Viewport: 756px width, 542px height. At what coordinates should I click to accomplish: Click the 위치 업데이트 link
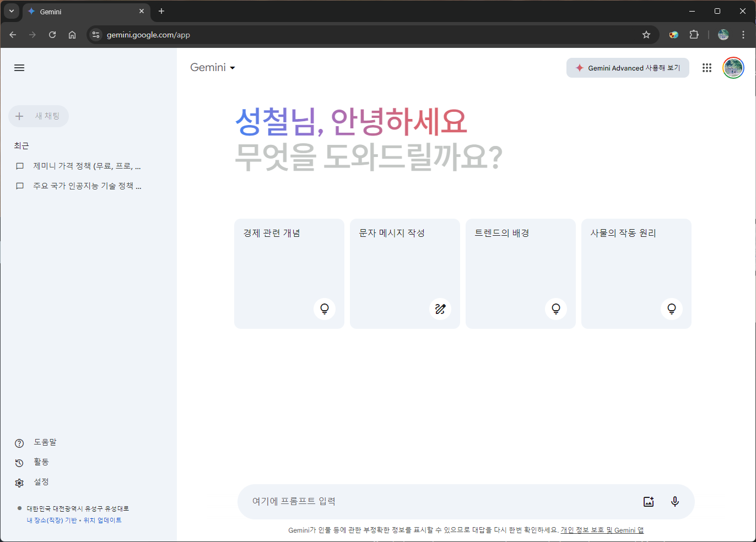(102, 520)
